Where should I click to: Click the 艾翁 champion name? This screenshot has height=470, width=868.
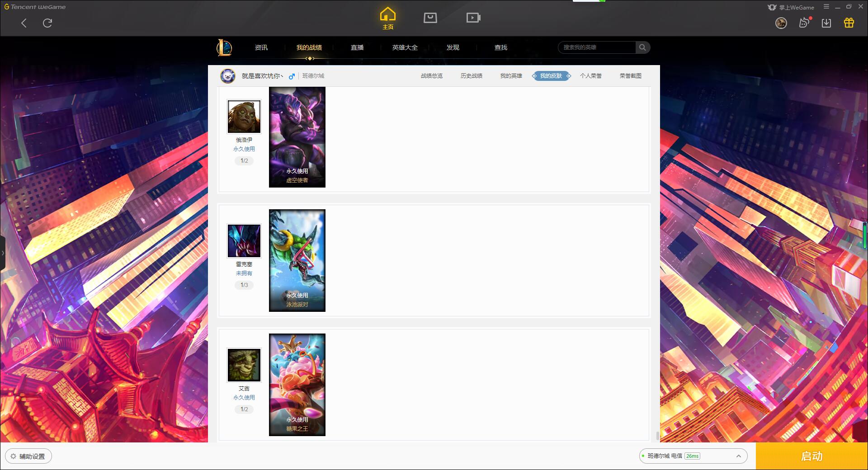pos(244,389)
